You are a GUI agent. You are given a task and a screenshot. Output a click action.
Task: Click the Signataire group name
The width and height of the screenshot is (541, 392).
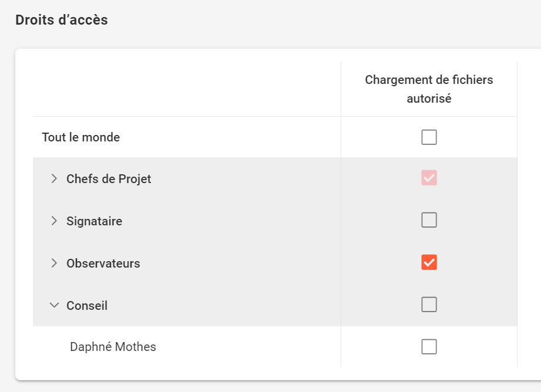(x=94, y=221)
